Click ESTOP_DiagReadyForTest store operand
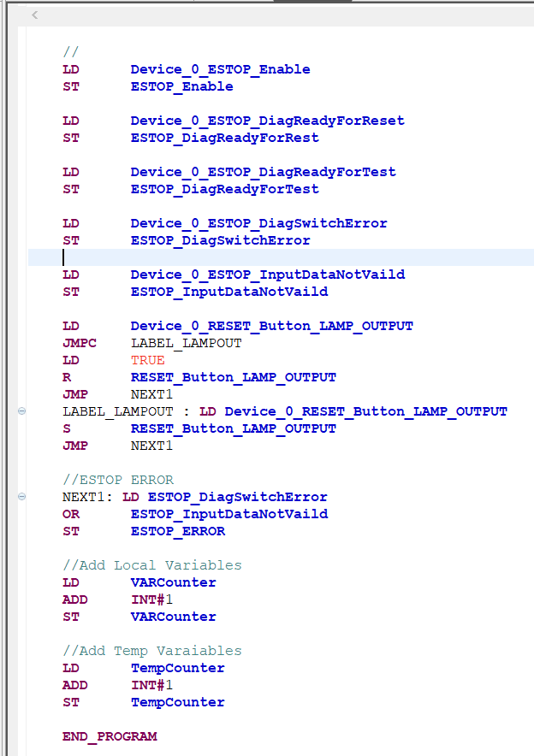Screen dimensions: 534x756 [225, 189]
